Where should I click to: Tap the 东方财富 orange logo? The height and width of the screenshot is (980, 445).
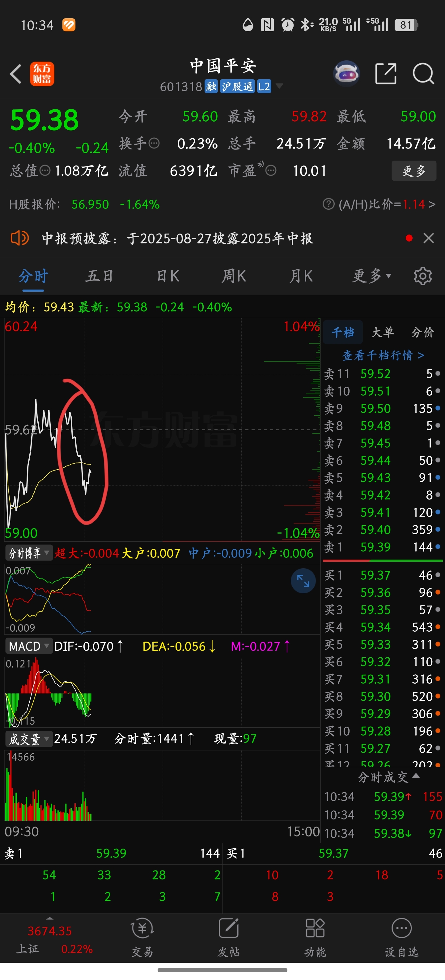(42, 74)
